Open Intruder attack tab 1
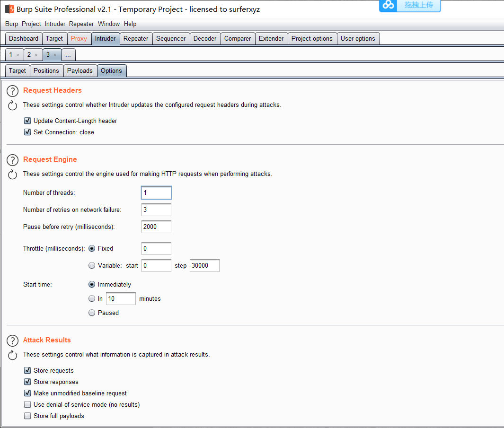The image size is (504, 428). [11, 55]
